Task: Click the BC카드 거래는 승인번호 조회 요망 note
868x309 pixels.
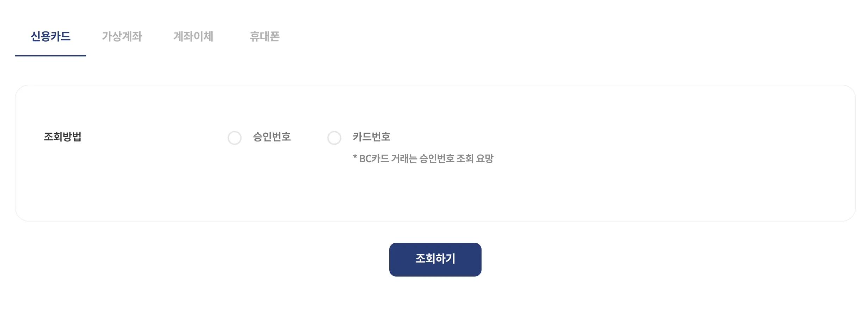Action: [423, 159]
